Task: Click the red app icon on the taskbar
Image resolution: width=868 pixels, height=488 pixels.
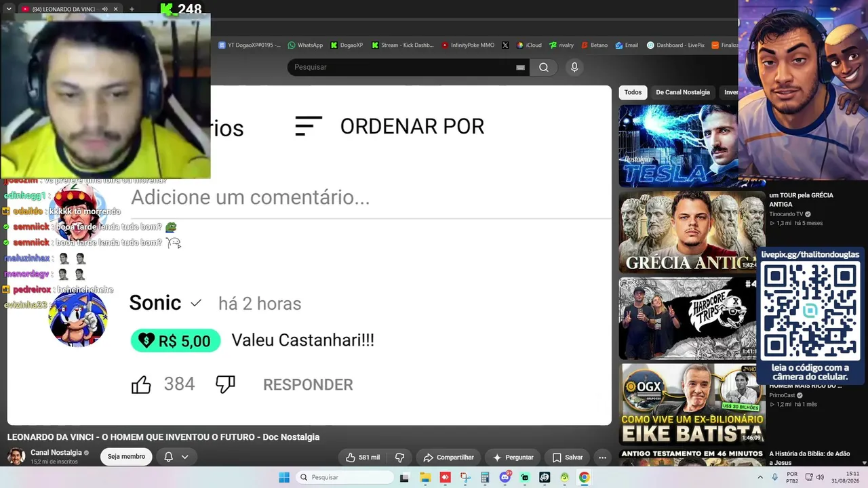Action: click(x=445, y=477)
